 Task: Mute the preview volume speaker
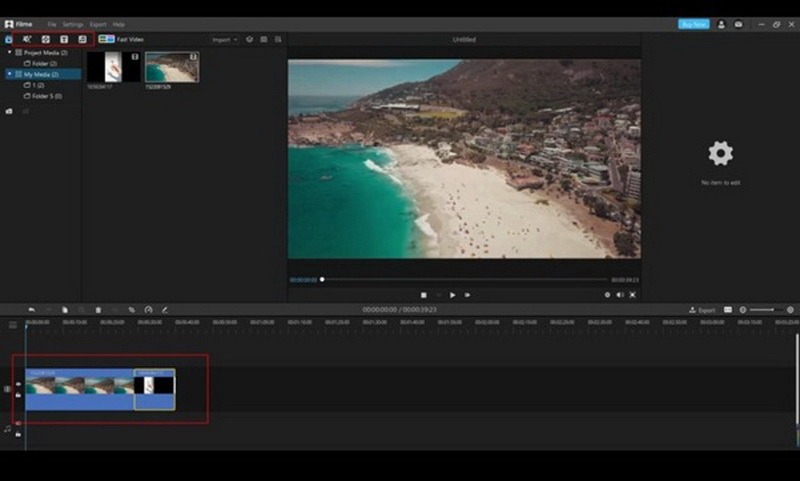(x=619, y=295)
